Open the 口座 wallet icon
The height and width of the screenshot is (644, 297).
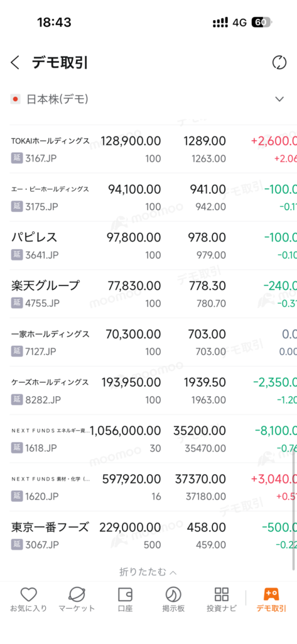pos(125,594)
